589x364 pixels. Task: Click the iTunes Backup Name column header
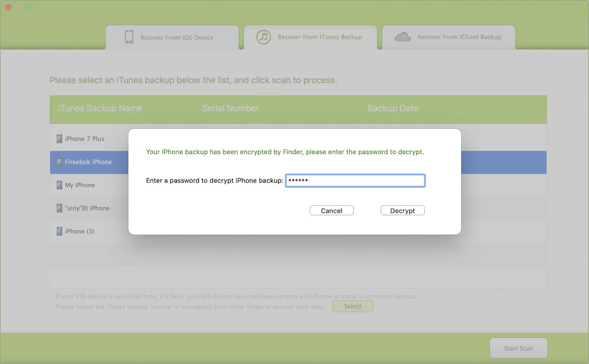click(100, 108)
